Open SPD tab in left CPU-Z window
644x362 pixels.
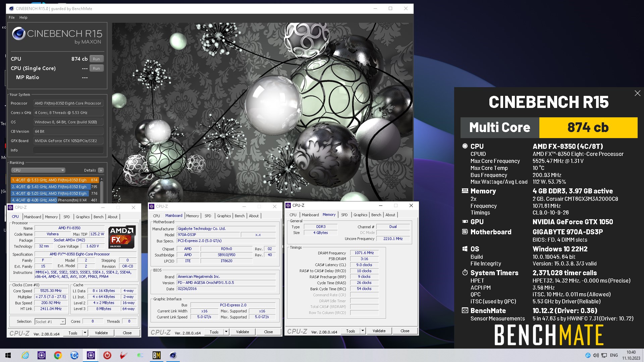click(x=67, y=217)
